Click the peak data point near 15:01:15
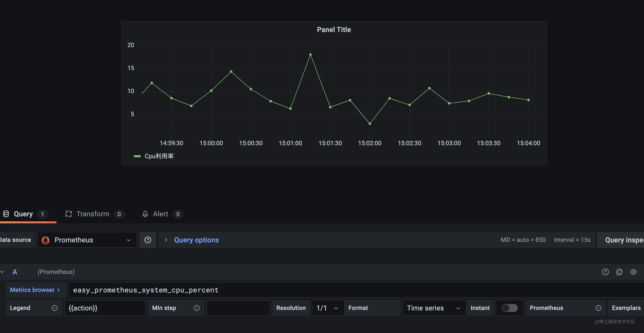The image size is (644, 333). [x=310, y=55]
